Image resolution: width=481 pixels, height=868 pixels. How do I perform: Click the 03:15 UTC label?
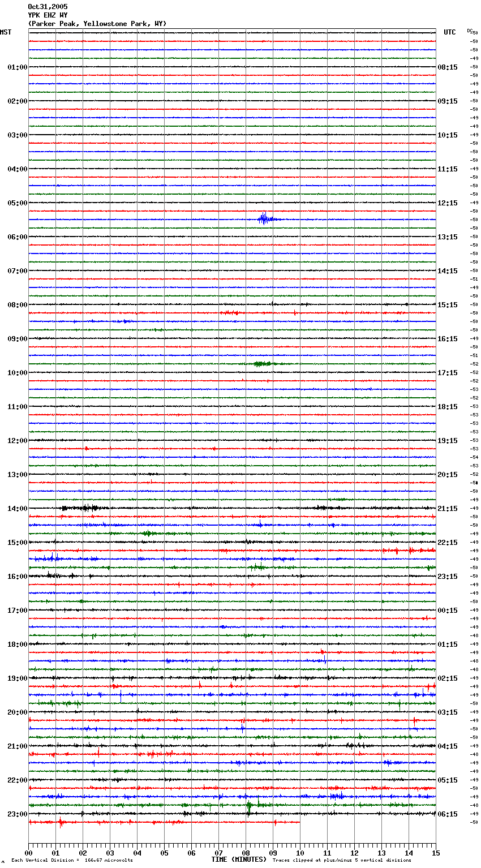point(448,712)
